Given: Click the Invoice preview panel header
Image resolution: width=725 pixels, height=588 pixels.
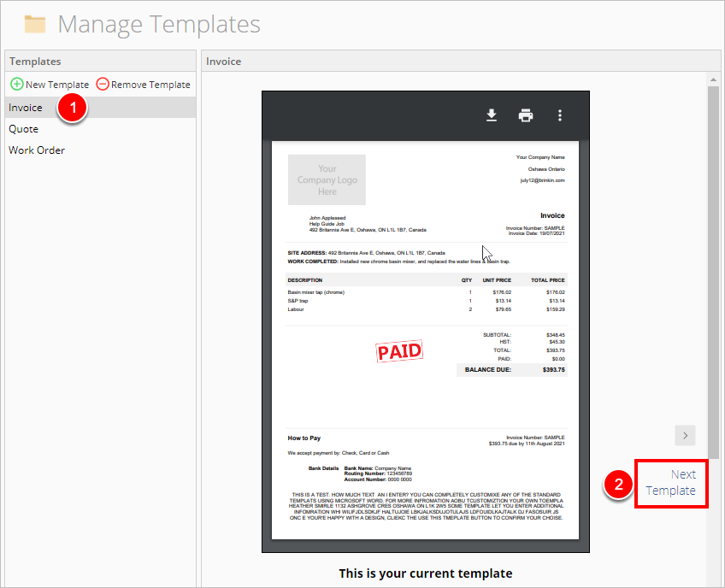Looking at the screenshot, I should (x=461, y=61).
